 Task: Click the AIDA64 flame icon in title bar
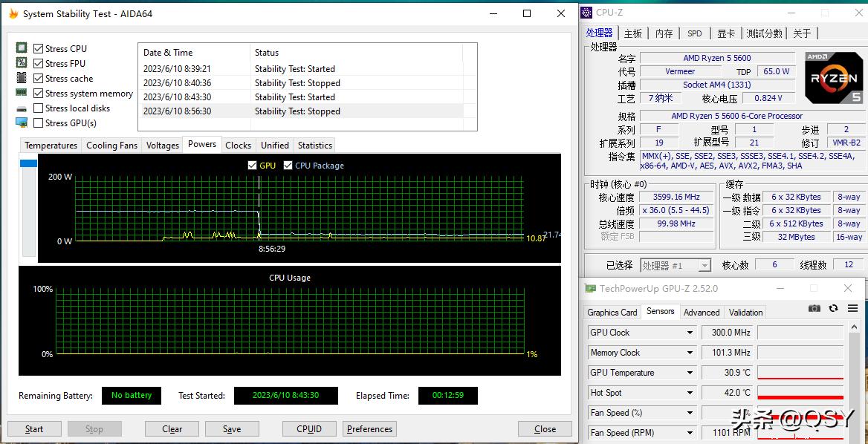[x=13, y=13]
